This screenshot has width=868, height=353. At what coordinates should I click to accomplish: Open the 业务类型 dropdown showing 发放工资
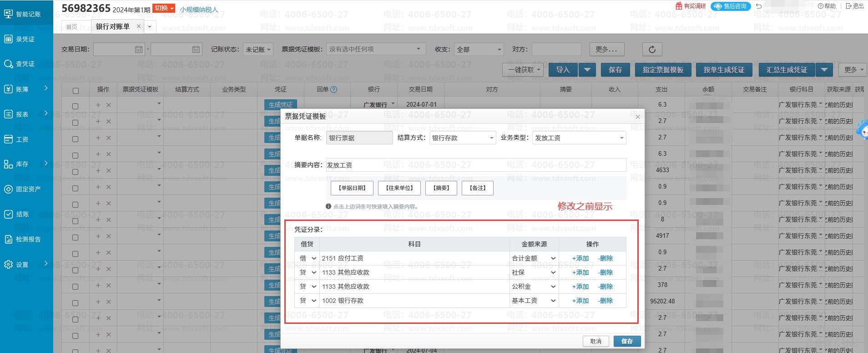579,138
